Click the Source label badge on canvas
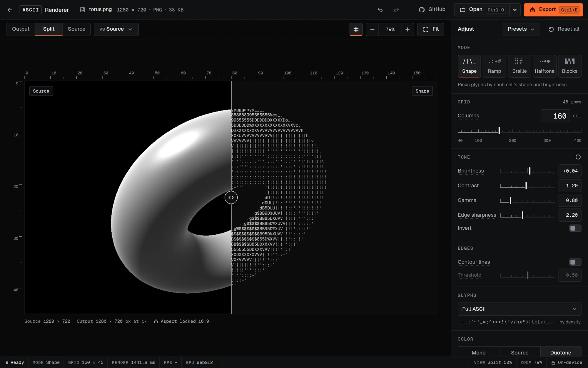Screen dimensions: 588x368 (x=41, y=91)
